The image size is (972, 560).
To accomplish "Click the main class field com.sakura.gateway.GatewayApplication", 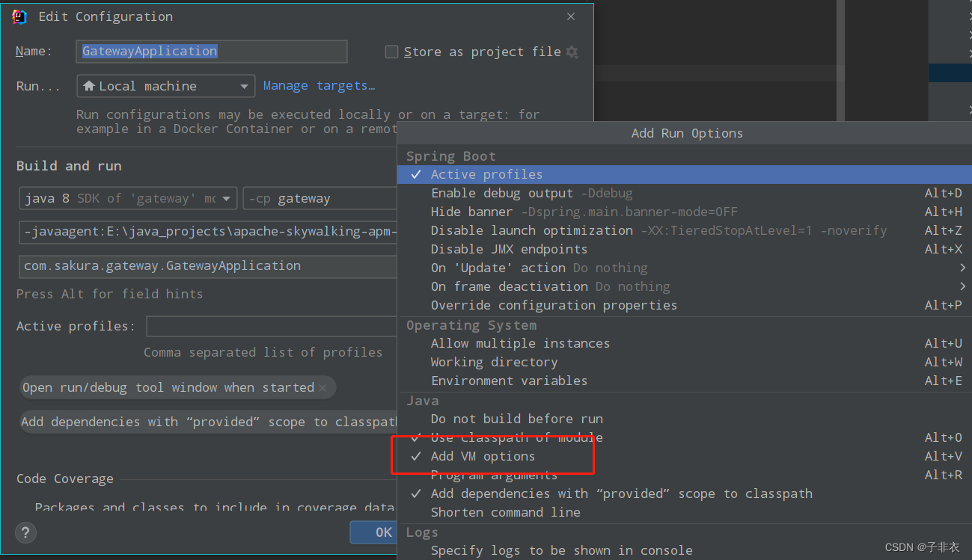I will click(x=208, y=265).
